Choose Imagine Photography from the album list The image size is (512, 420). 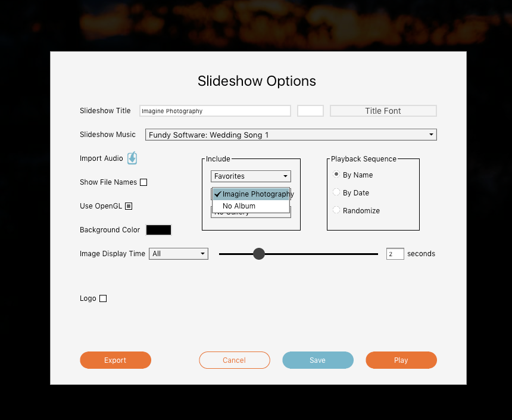(x=251, y=194)
